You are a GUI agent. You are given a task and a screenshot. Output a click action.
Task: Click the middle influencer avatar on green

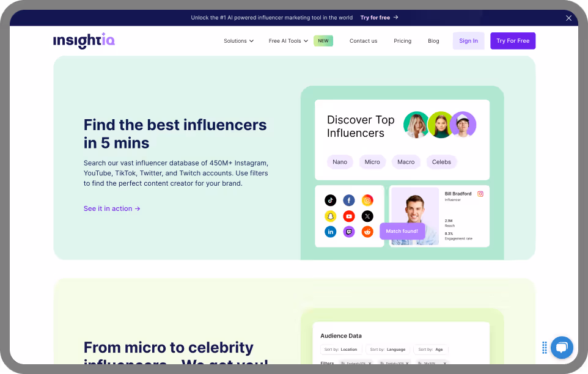pyautogui.click(x=440, y=125)
